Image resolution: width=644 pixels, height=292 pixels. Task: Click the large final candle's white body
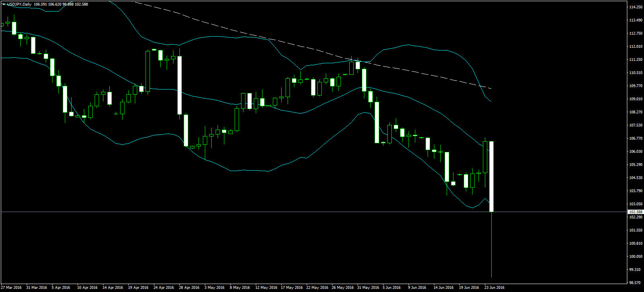tap(492, 176)
